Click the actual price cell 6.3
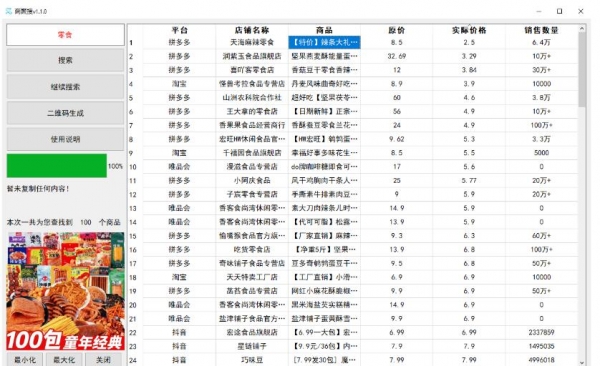The height and width of the screenshot is (366, 600). pyautogui.click(x=469, y=236)
